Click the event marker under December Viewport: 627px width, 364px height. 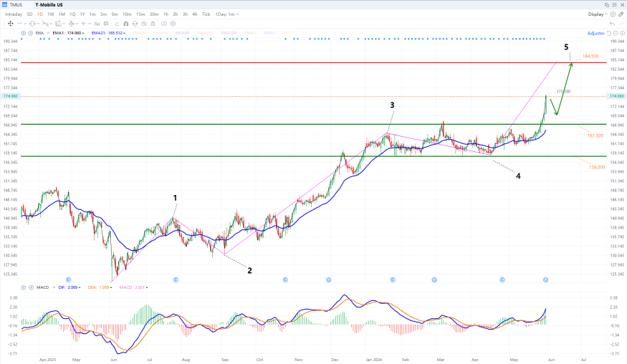[x=329, y=280]
